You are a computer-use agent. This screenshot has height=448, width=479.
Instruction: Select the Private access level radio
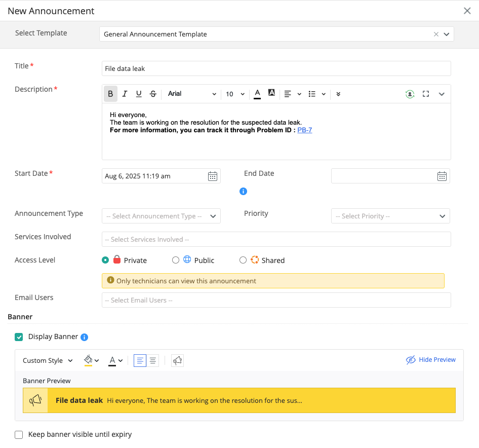105,260
